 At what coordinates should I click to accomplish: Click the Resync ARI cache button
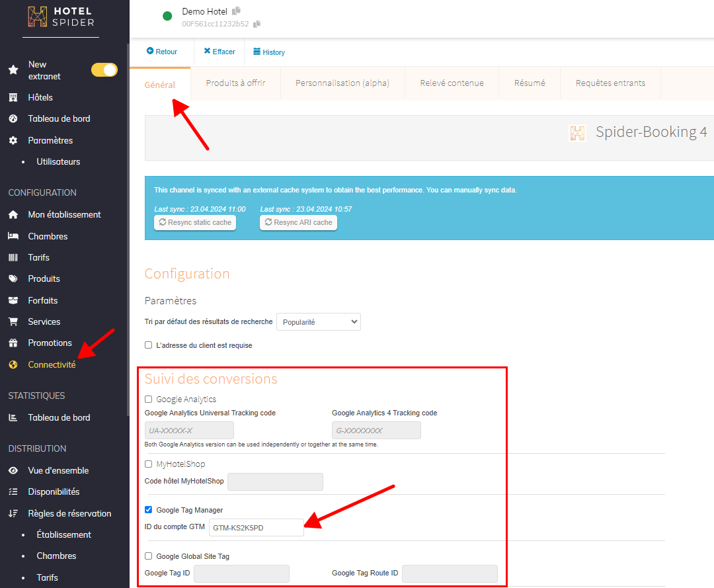point(298,223)
